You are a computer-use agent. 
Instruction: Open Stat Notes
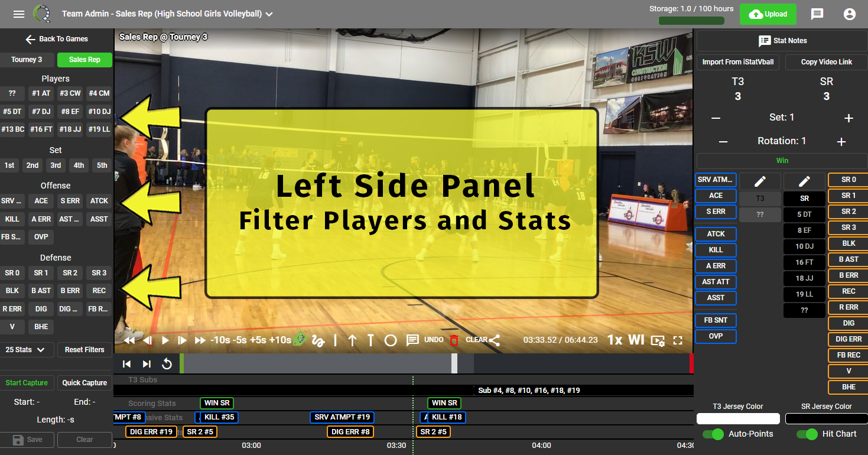coord(782,41)
